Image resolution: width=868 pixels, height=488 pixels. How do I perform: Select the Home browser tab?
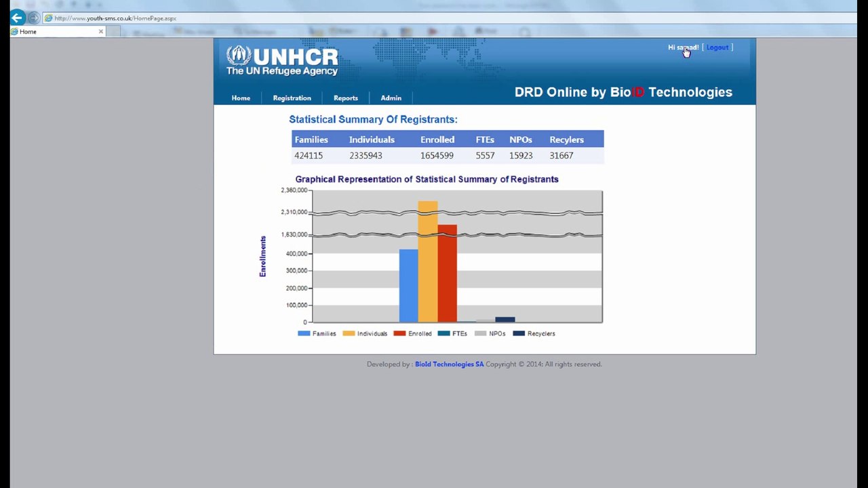pyautogui.click(x=58, y=31)
